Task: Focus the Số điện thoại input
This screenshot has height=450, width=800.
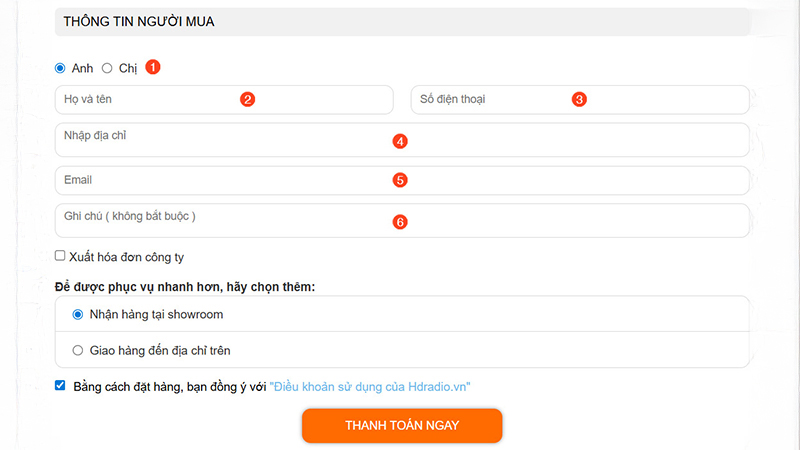Action: [500, 100]
